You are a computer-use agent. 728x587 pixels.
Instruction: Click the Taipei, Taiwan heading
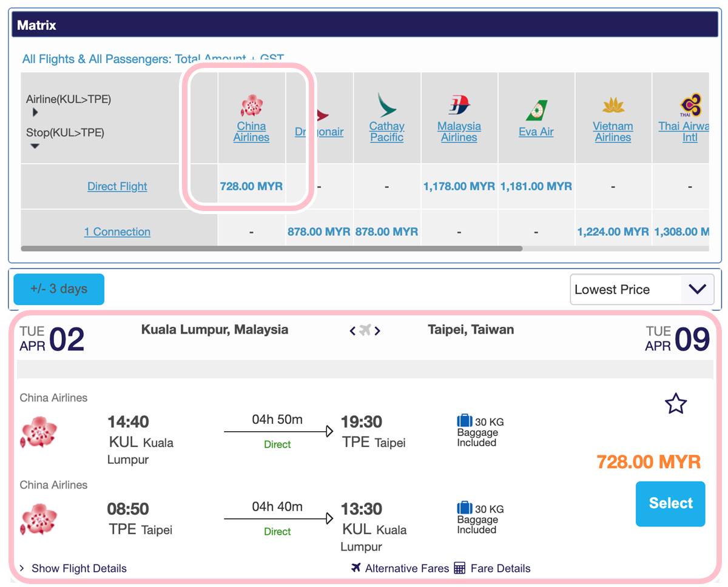(471, 330)
